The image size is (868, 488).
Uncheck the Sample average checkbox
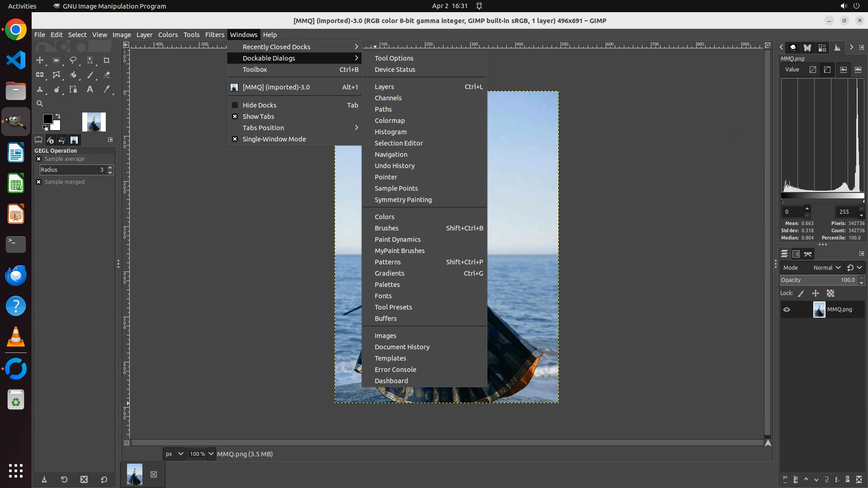39,159
